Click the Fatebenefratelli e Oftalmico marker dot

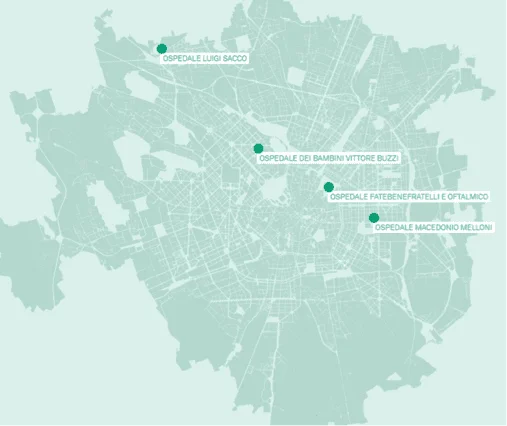tap(329, 187)
